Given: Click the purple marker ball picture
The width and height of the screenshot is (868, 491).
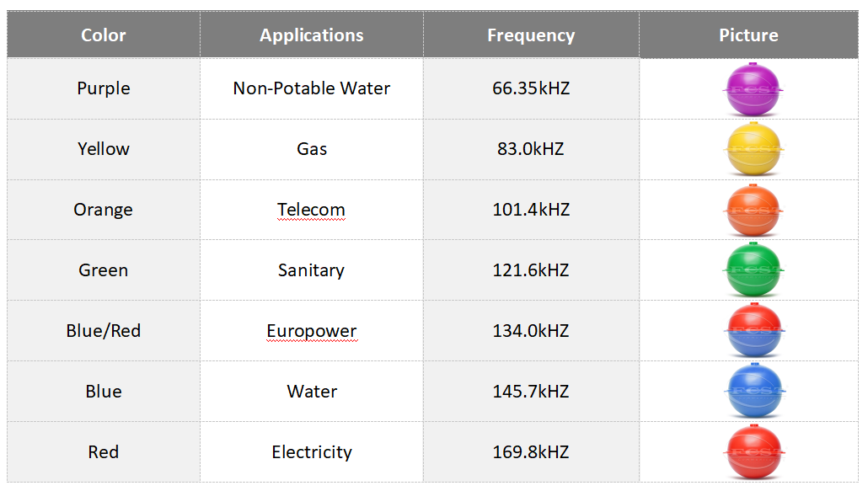Looking at the screenshot, I should (x=753, y=88).
